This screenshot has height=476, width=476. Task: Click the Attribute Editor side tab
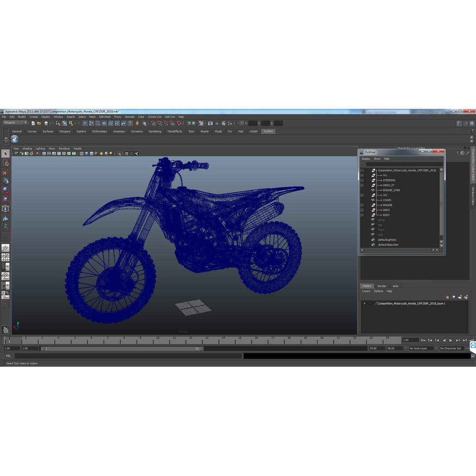tap(472, 196)
